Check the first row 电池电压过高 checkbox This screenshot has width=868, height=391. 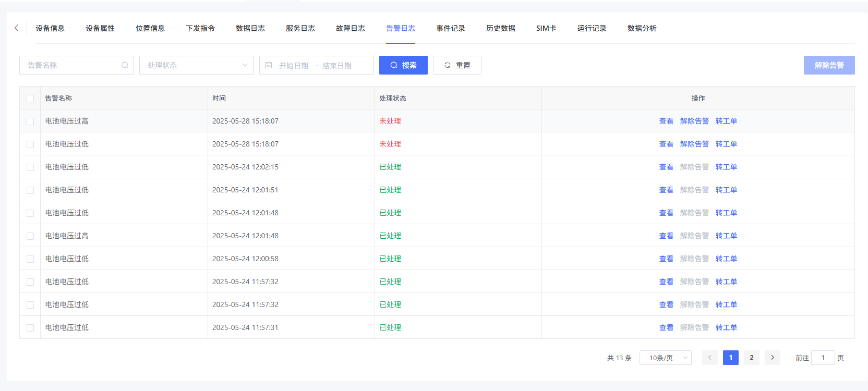pyautogui.click(x=30, y=121)
